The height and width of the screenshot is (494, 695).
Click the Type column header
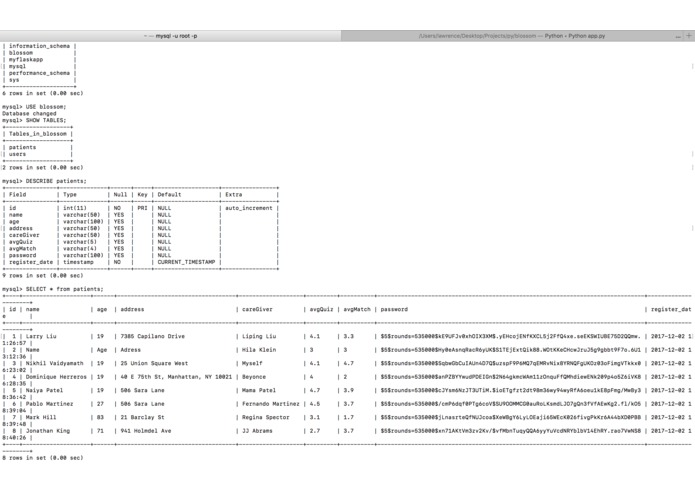pos(70,194)
